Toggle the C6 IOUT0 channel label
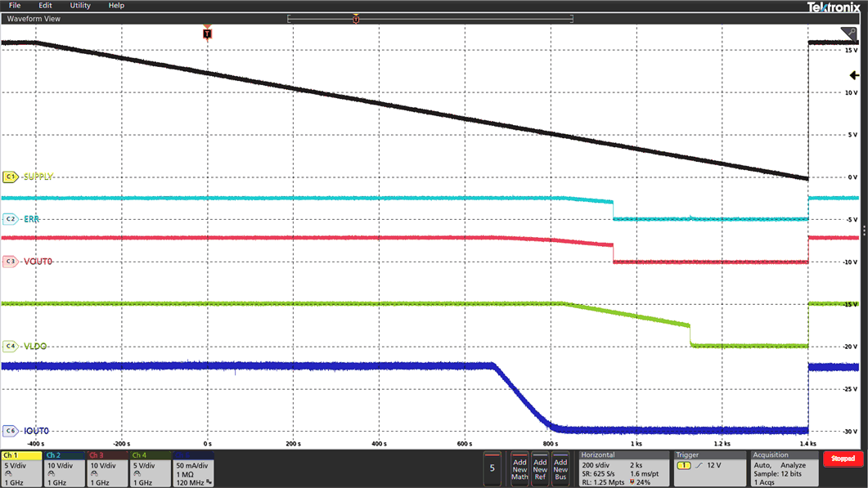 [x=10, y=430]
